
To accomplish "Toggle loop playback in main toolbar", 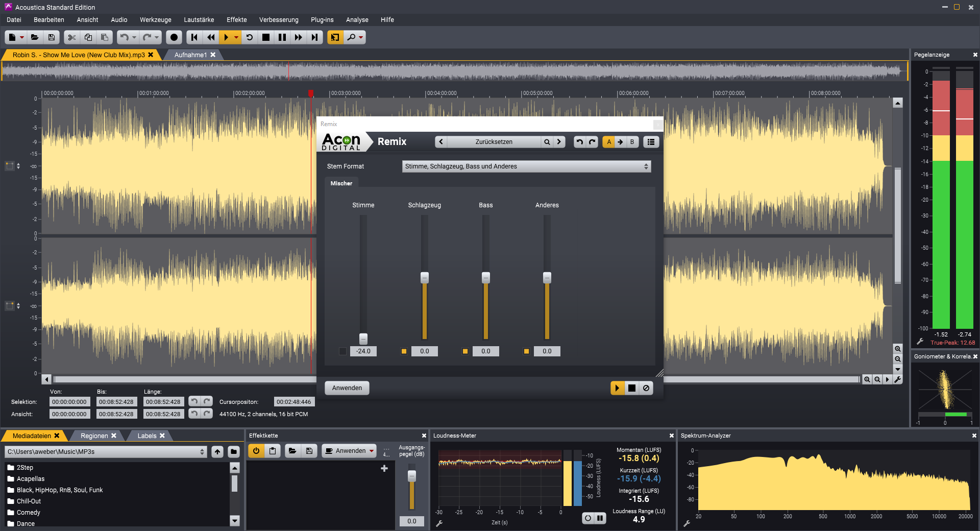I will coord(250,37).
